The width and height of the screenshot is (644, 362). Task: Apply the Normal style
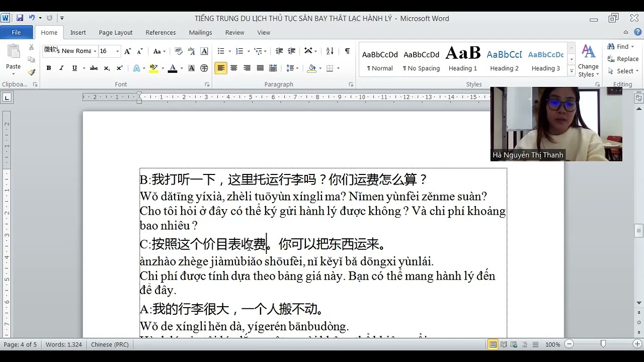[380, 60]
